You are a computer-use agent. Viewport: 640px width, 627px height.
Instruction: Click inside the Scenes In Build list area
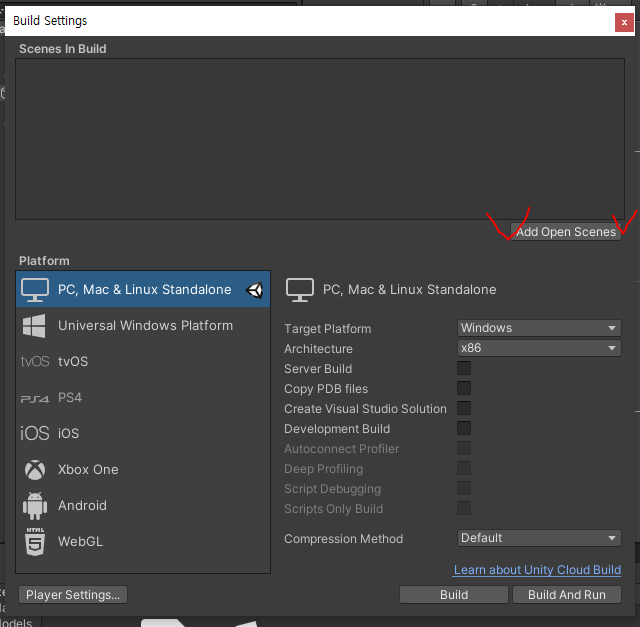pos(320,139)
